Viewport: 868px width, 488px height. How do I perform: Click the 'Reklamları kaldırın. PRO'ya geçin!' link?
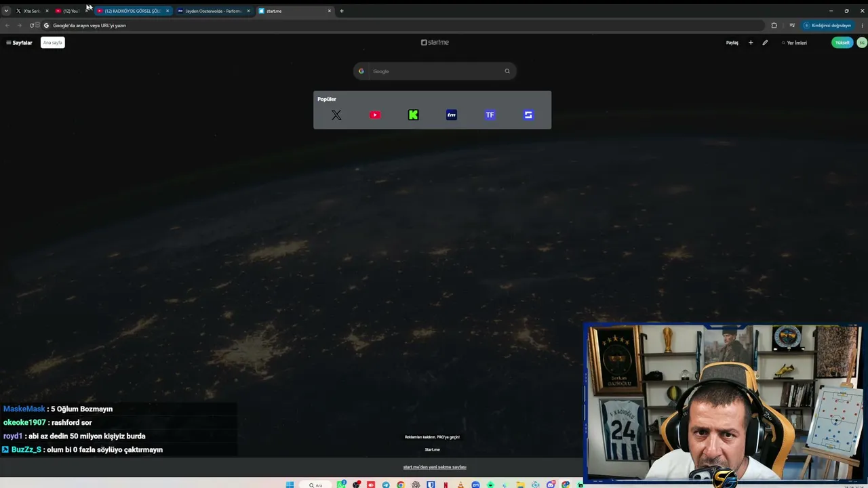click(x=432, y=437)
